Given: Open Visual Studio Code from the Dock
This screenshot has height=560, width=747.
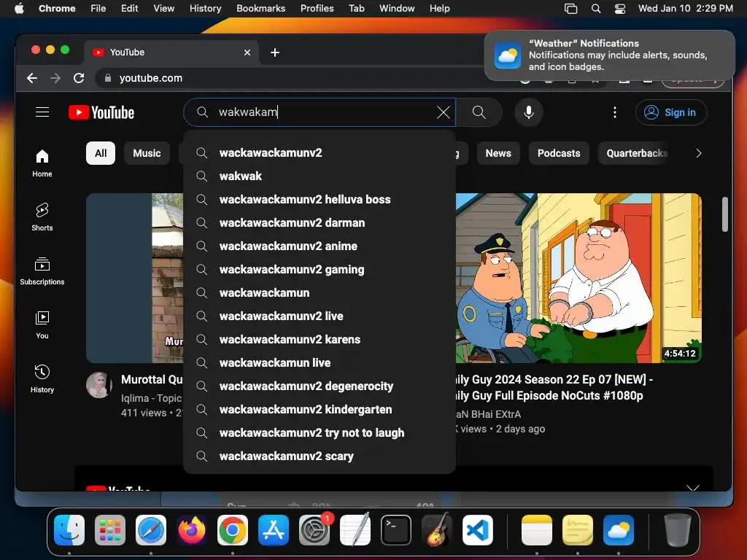Looking at the screenshot, I should (x=477, y=530).
